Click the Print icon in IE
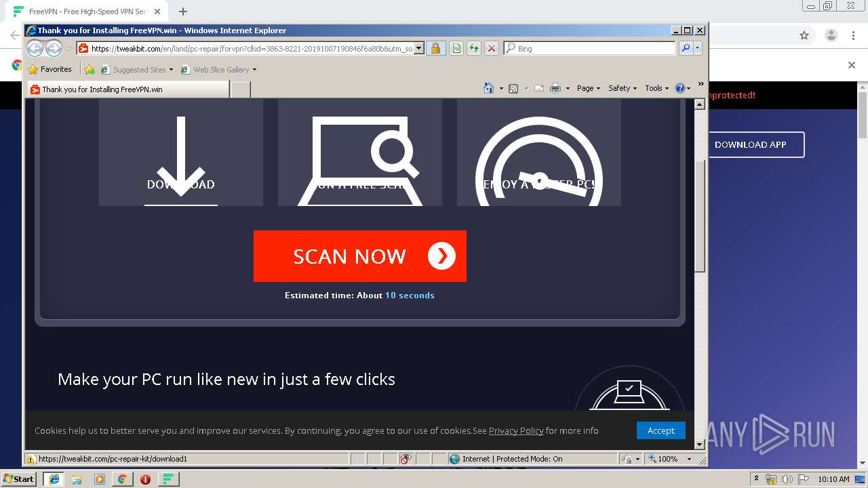This screenshot has width=868, height=488. [x=555, y=88]
